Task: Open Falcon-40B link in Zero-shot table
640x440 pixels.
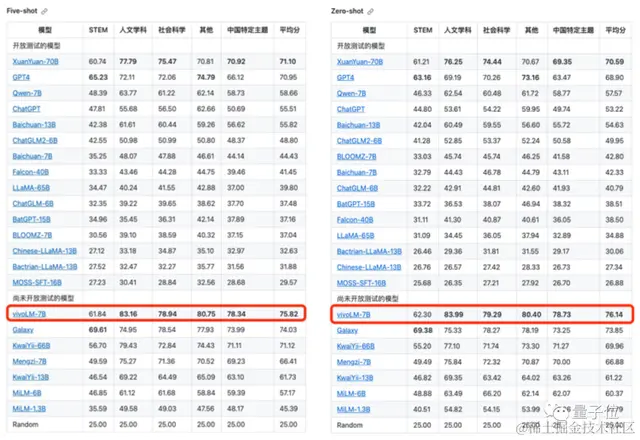Action: (x=355, y=220)
